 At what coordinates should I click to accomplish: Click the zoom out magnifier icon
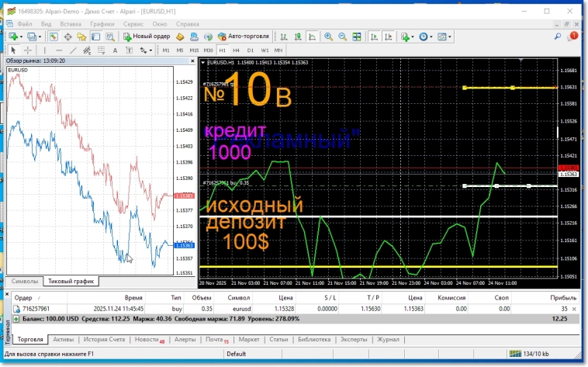342,36
